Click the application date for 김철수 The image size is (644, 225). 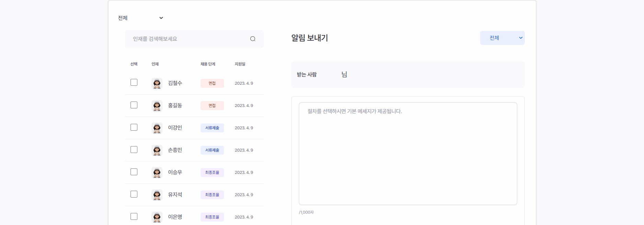(x=244, y=83)
